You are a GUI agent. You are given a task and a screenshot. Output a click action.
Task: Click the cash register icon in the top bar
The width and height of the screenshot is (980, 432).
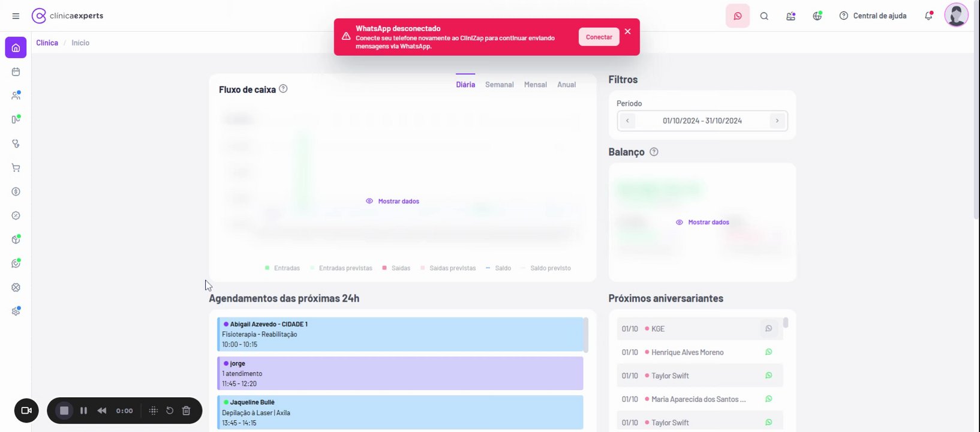[x=791, y=16]
